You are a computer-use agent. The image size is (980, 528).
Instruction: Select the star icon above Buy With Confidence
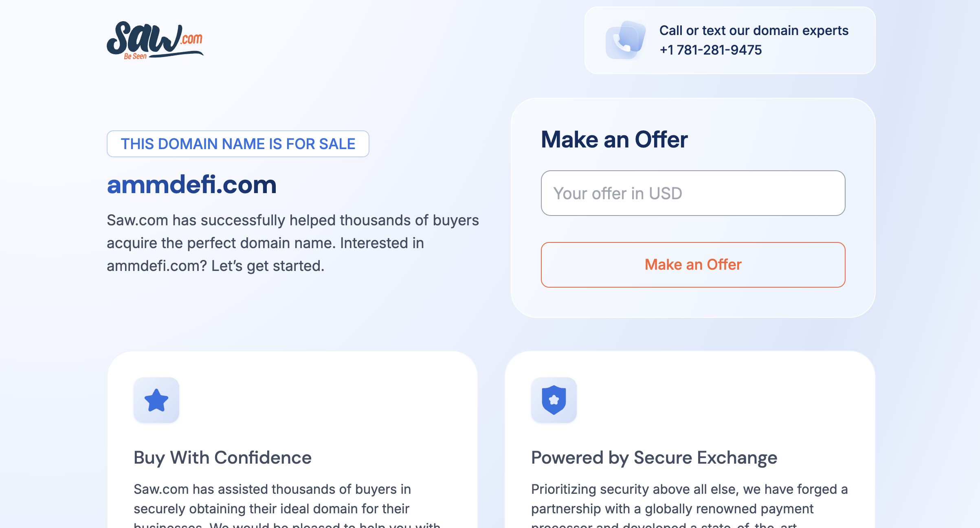pos(156,400)
